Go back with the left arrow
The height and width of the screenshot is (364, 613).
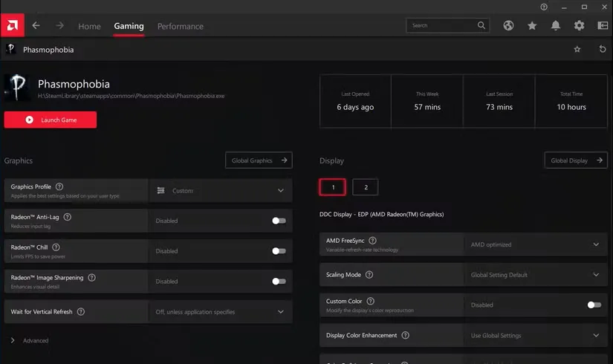pyautogui.click(x=36, y=25)
